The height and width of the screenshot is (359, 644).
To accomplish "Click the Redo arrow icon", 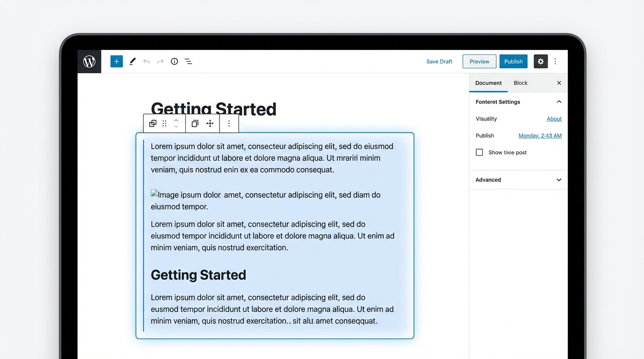I will click(160, 61).
